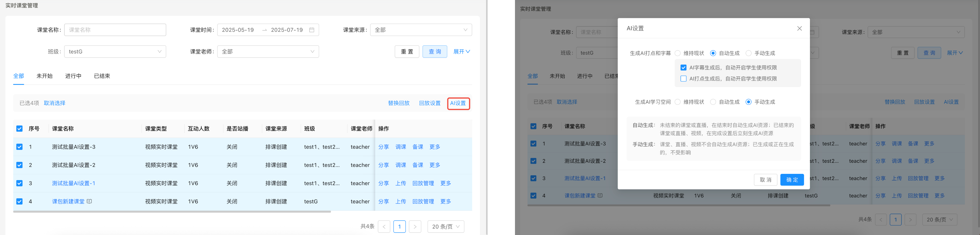Viewport: 980px width, 235px height.
Task: Click 回放设置 link in left panel
Action: pyautogui.click(x=430, y=103)
